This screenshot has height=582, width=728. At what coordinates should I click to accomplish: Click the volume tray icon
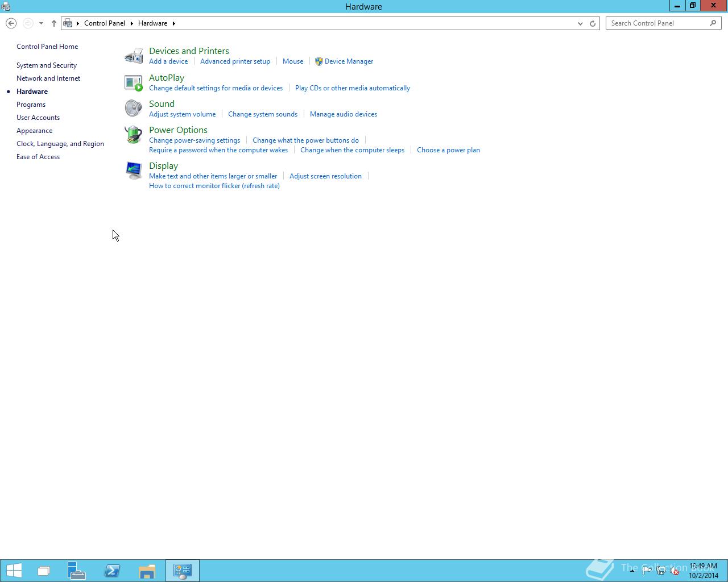pos(675,571)
